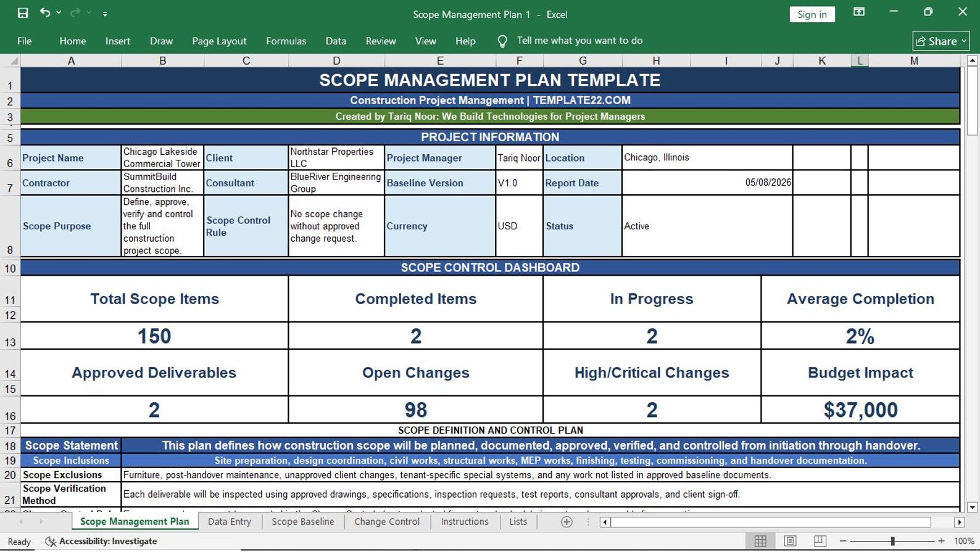Viewport: 980px width, 552px height.
Task: Click the Undo arrow icon
Action: point(45,12)
